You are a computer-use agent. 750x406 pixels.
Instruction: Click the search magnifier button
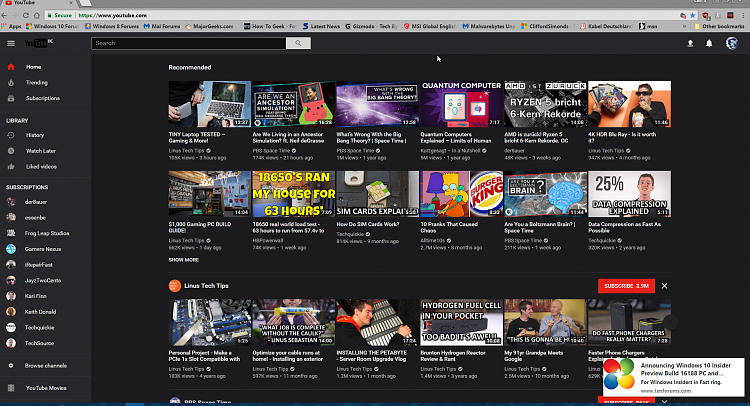[x=298, y=43]
